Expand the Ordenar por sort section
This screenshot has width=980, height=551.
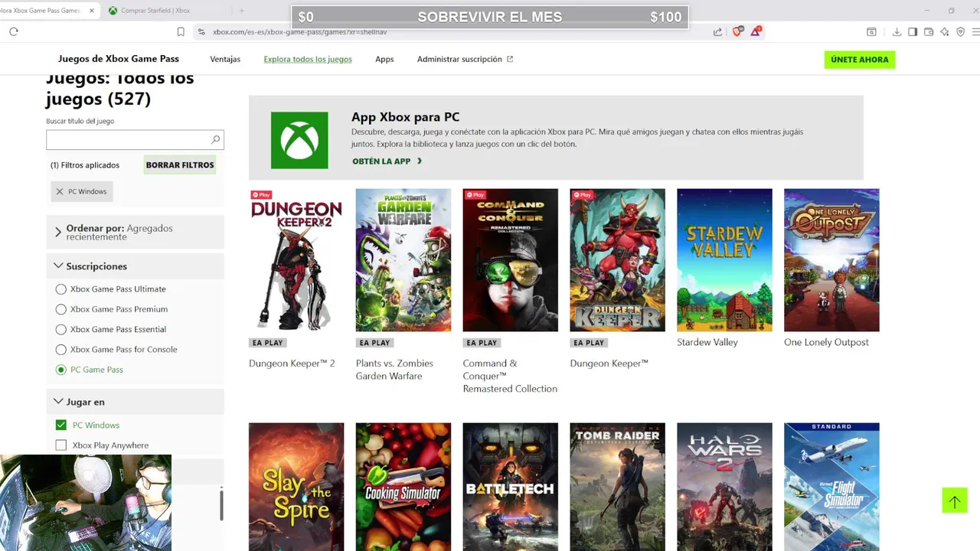[x=135, y=232]
